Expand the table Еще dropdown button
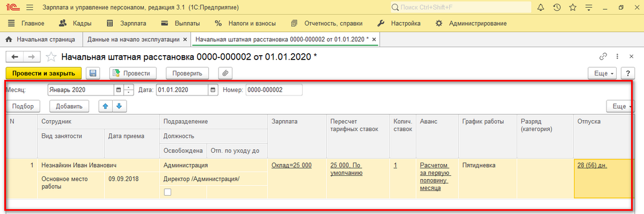 pyautogui.click(x=620, y=106)
